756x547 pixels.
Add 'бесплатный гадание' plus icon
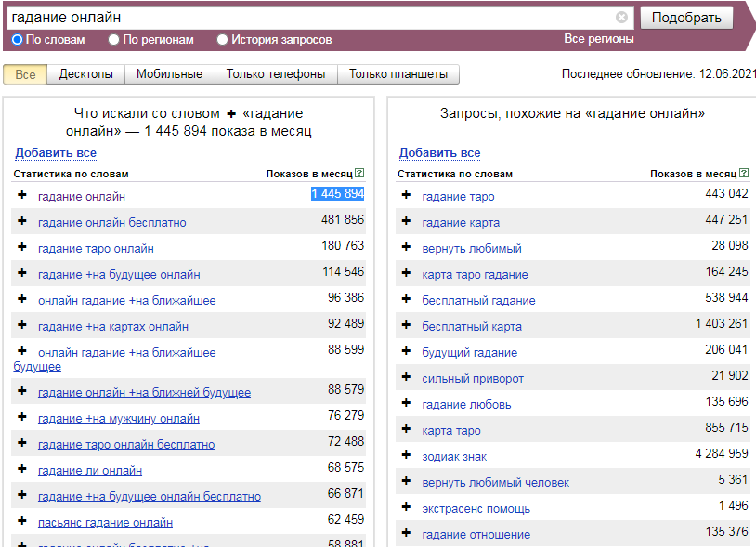pos(406,299)
